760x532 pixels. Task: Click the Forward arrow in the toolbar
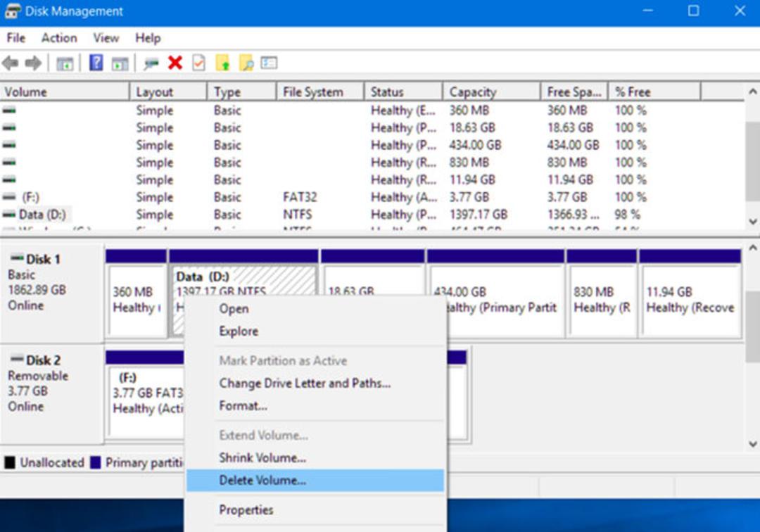pyautogui.click(x=33, y=63)
